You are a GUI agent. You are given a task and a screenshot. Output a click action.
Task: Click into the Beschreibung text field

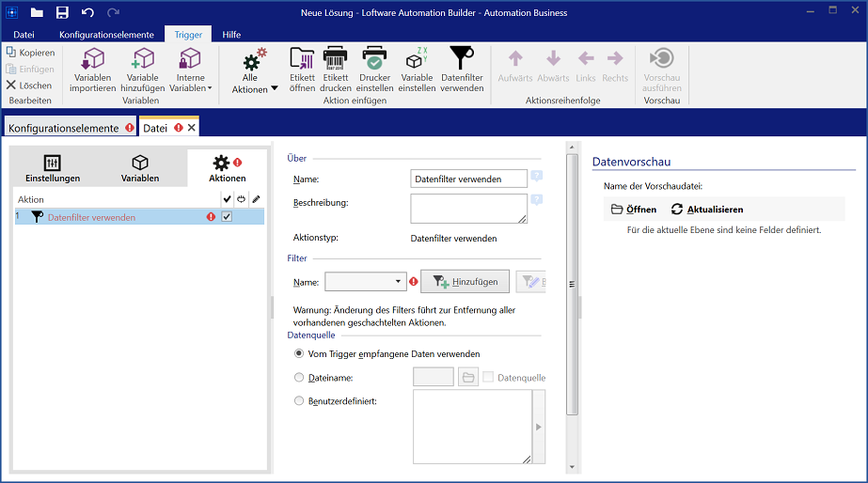pyautogui.click(x=468, y=209)
